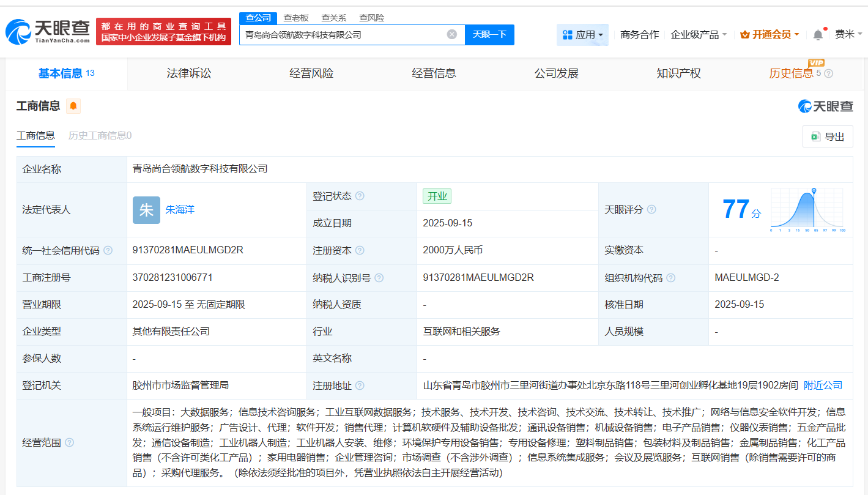Open the 应用 dropdown
868x495 pixels.
(x=582, y=34)
